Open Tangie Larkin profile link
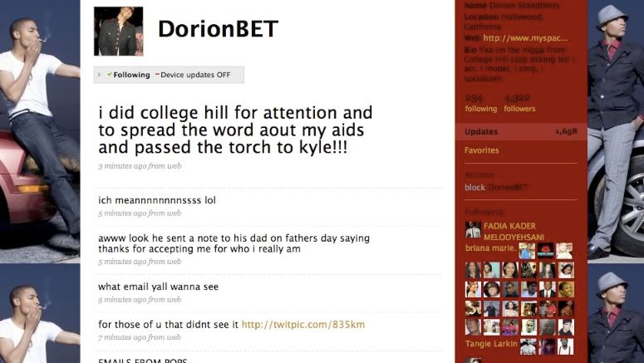The height and width of the screenshot is (363, 644). pyautogui.click(x=491, y=343)
